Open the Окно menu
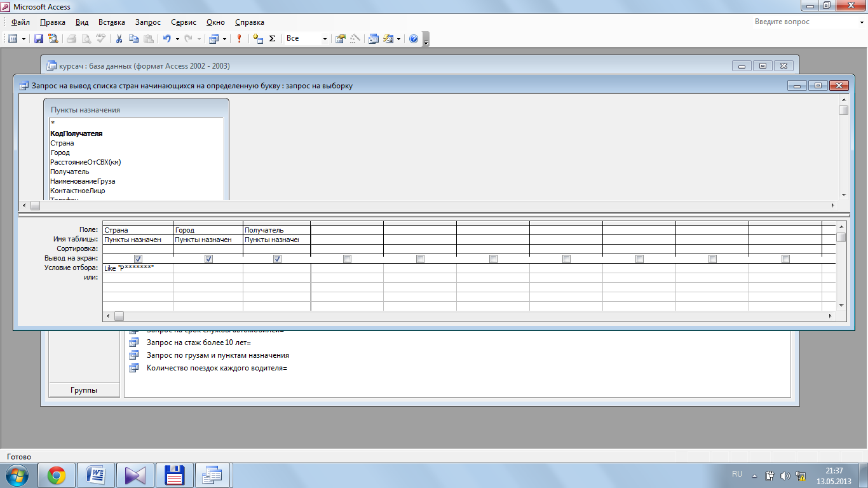868x488 pixels. tap(215, 22)
